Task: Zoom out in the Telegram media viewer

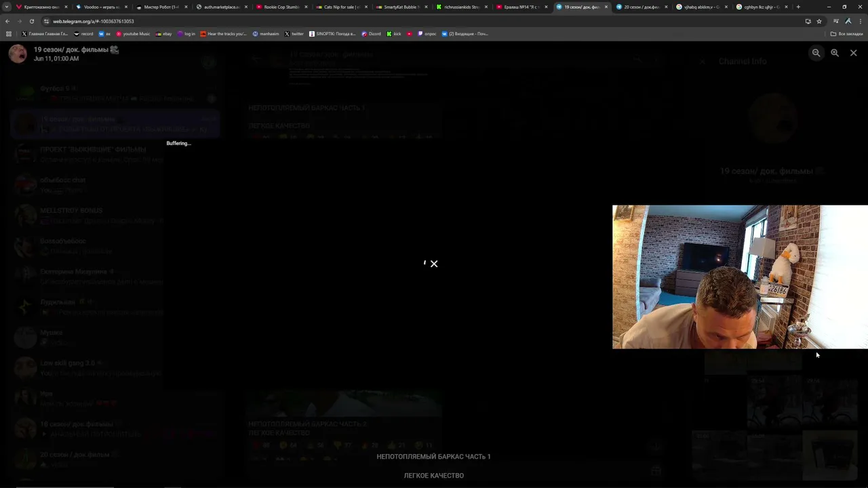Action: tap(816, 53)
